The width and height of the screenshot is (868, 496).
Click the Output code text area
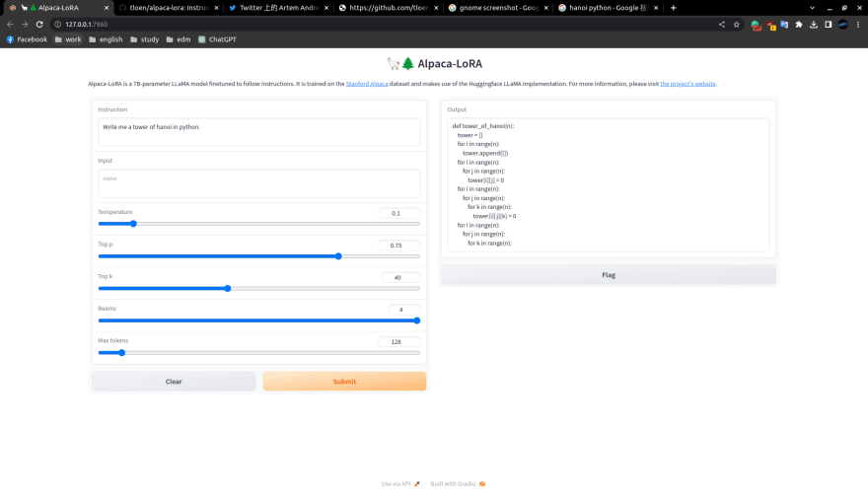tap(609, 185)
